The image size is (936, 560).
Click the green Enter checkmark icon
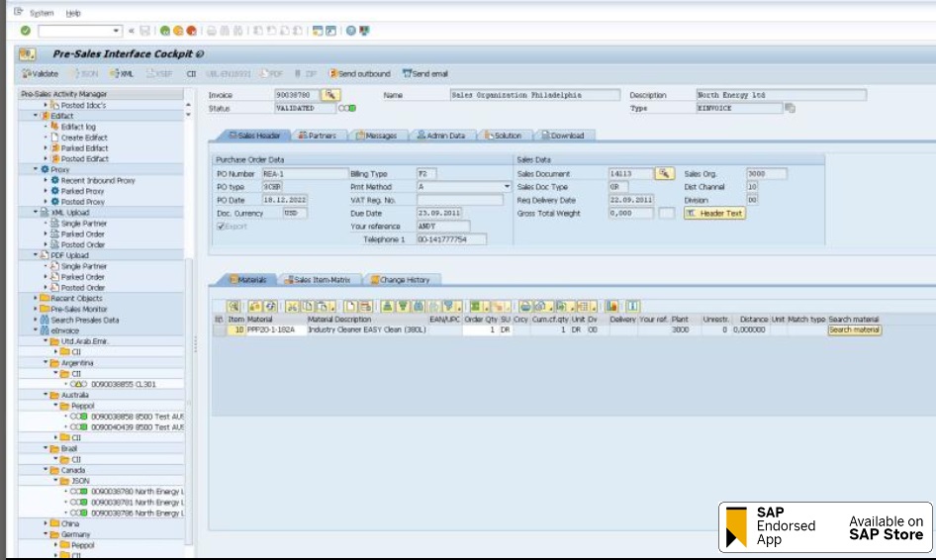[x=26, y=31]
